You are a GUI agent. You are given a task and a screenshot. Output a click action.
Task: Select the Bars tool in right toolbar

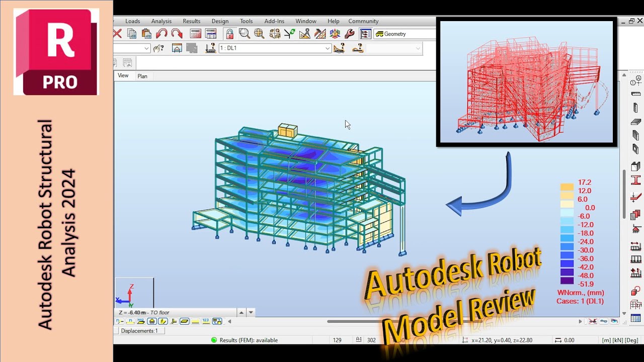pos(635,94)
